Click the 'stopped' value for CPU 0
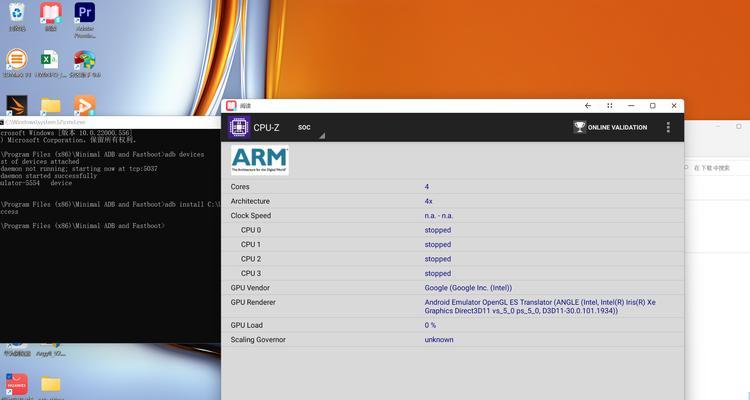 438,230
